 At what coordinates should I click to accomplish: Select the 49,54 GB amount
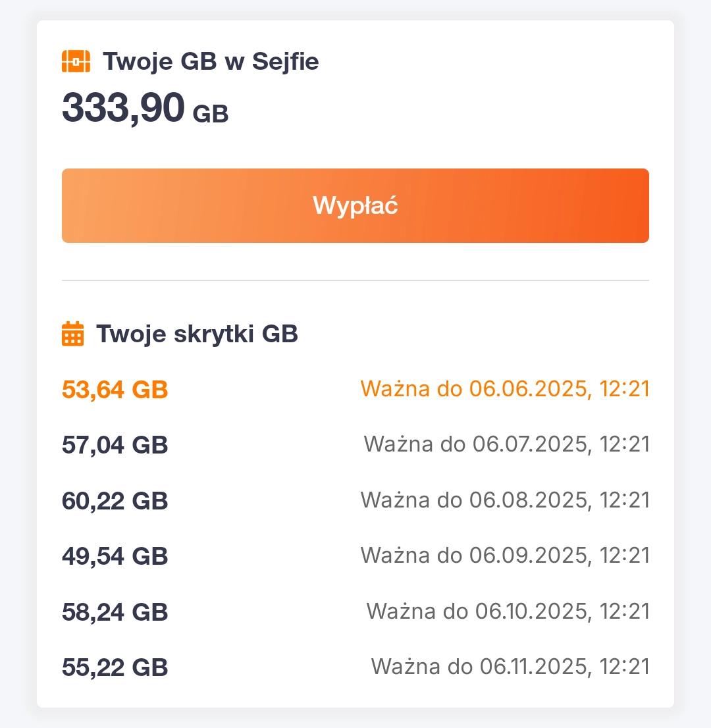(x=115, y=556)
